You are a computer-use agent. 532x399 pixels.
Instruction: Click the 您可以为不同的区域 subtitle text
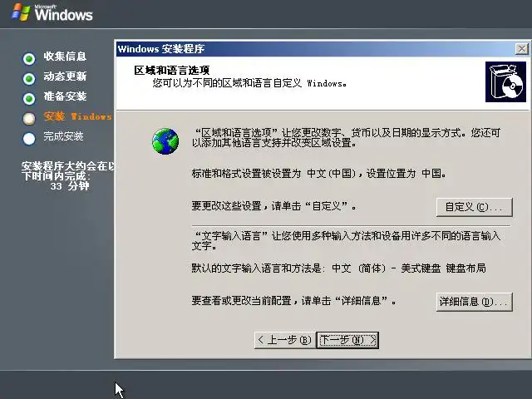tap(249, 83)
